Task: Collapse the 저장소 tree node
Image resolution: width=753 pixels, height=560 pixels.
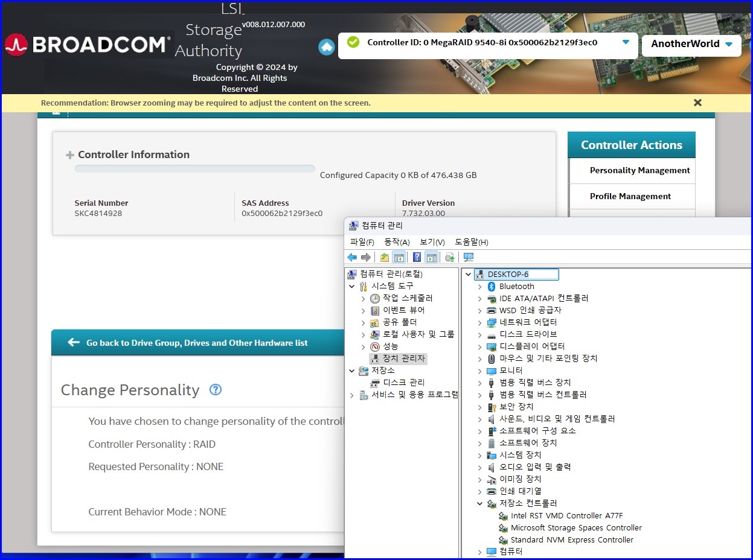Action: coord(352,371)
